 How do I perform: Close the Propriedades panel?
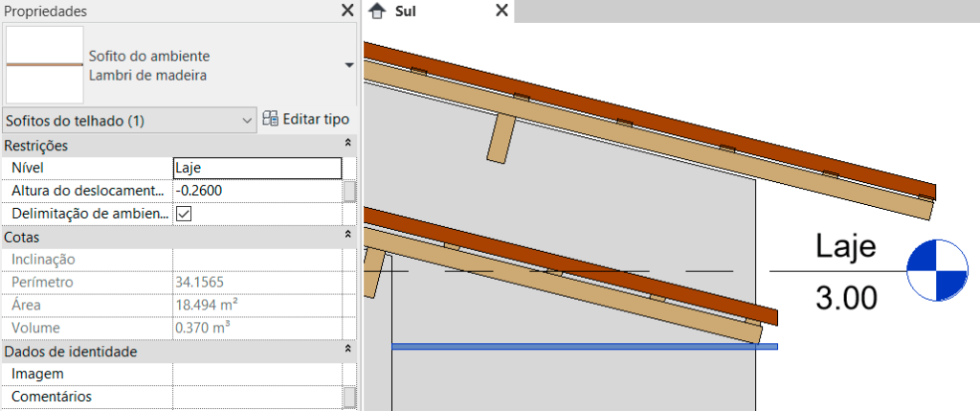[347, 11]
